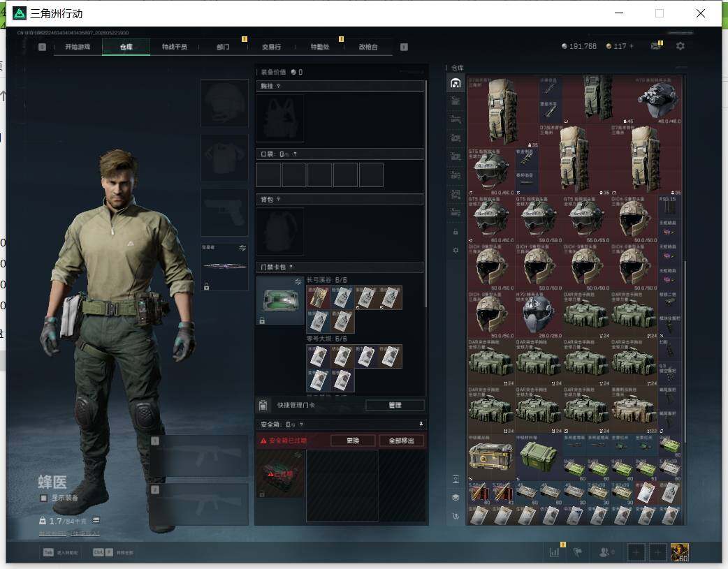Viewport: 728px width, 569px height.
Task: Show help for 安全箱 question mark
Action: click(301, 424)
